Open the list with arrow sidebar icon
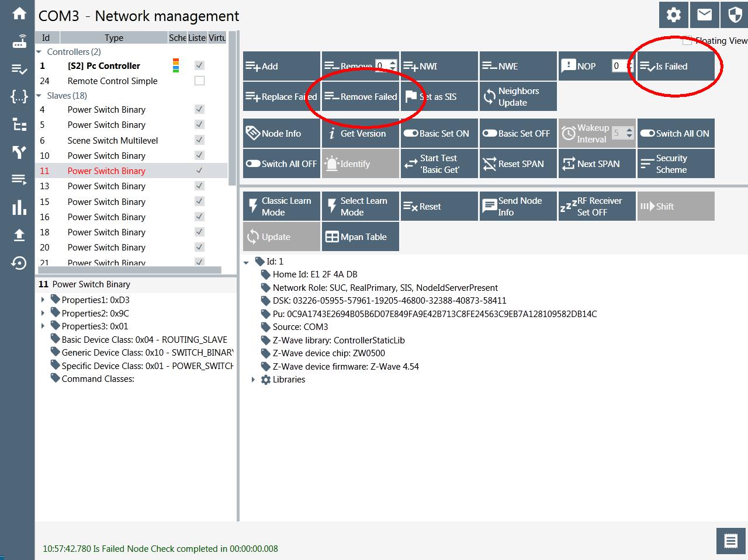Viewport: 748px width, 560px height. point(19,179)
